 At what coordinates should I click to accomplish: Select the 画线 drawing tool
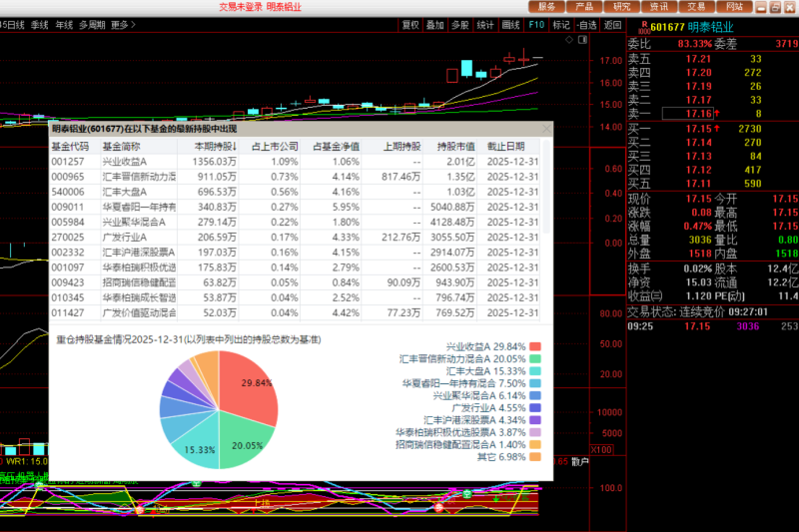(510, 25)
